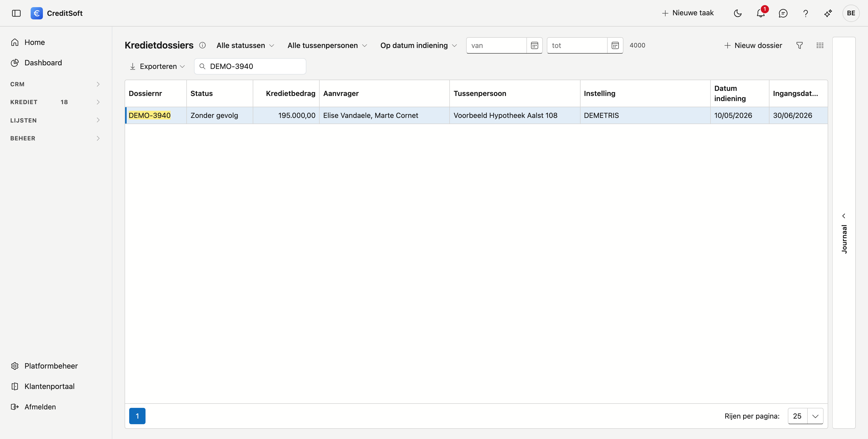Viewport: 868px width, 439px height.
Task: Open rows per page 25 dropdown
Action: click(x=805, y=416)
